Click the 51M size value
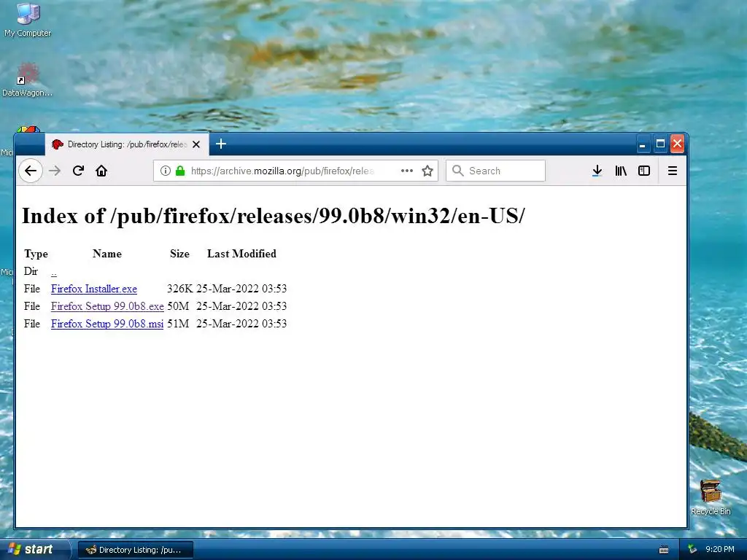The image size is (747, 560). (x=178, y=324)
